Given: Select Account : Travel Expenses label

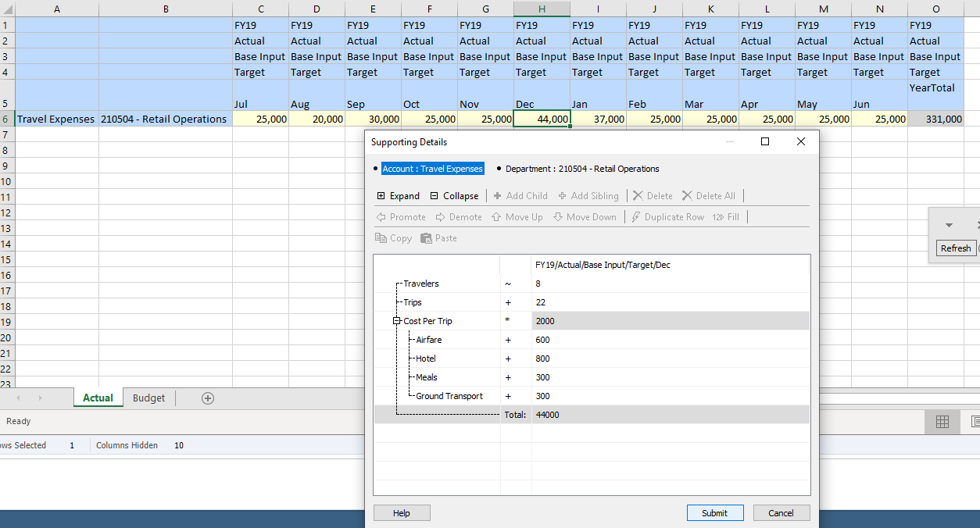Looking at the screenshot, I should tap(432, 169).
